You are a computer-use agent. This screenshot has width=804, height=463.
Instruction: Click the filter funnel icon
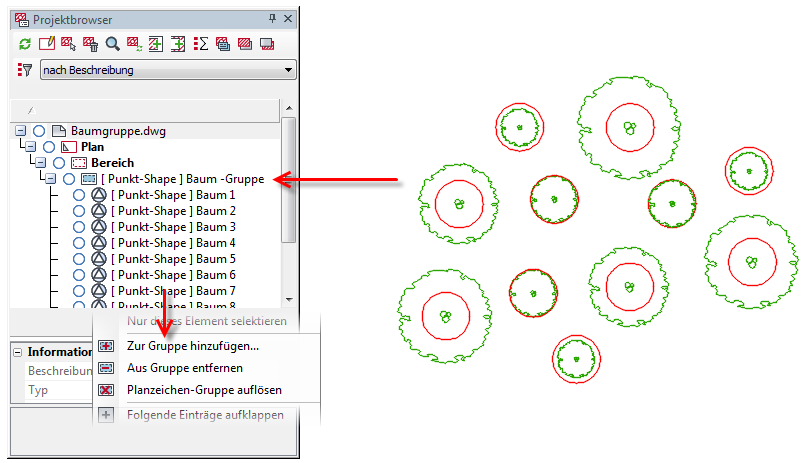(x=25, y=70)
